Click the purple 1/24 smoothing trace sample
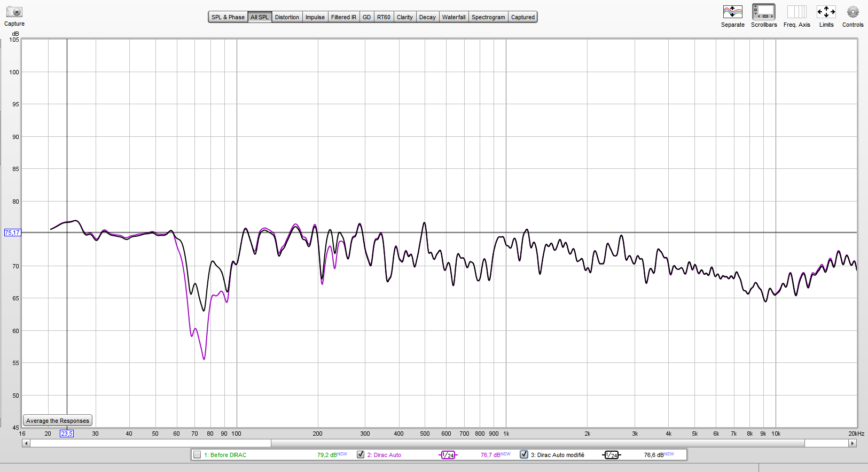868x472 pixels. [x=448, y=455]
